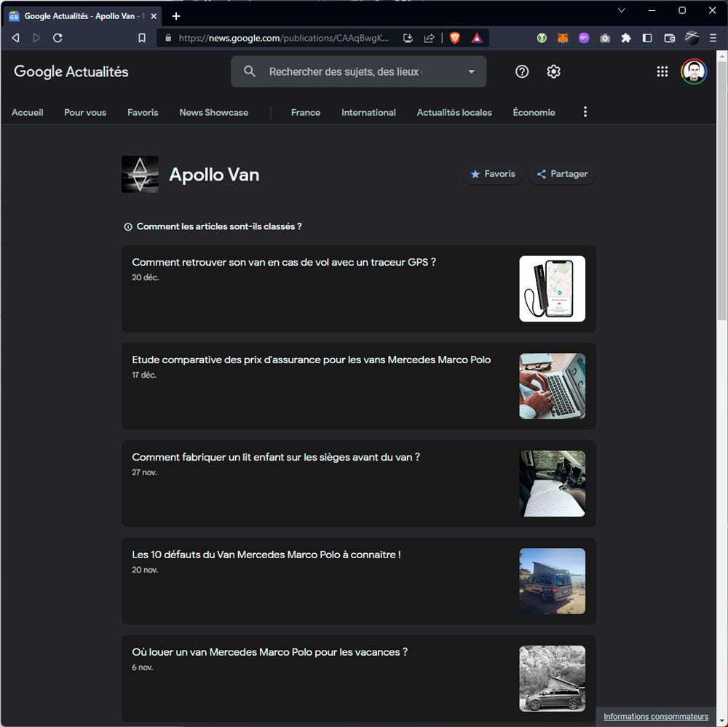Click the Google Actualités logo
The width and height of the screenshot is (728, 727).
coord(71,72)
